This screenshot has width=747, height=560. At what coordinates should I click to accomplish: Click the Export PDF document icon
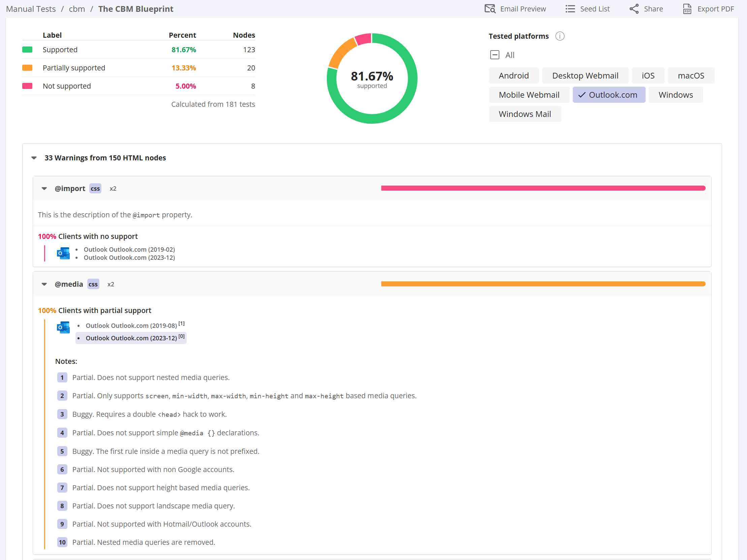[687, 9]
